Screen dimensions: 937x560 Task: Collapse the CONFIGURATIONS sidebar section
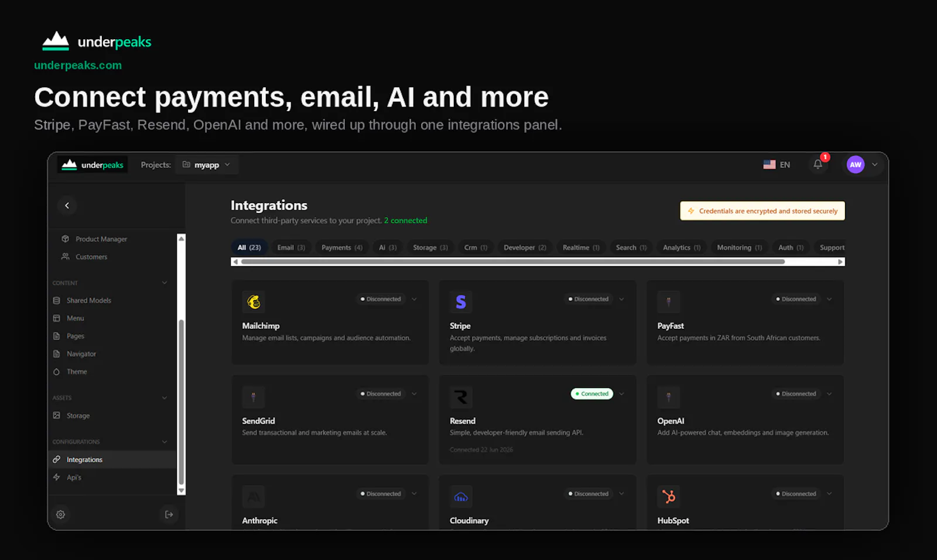coord(164,442)
